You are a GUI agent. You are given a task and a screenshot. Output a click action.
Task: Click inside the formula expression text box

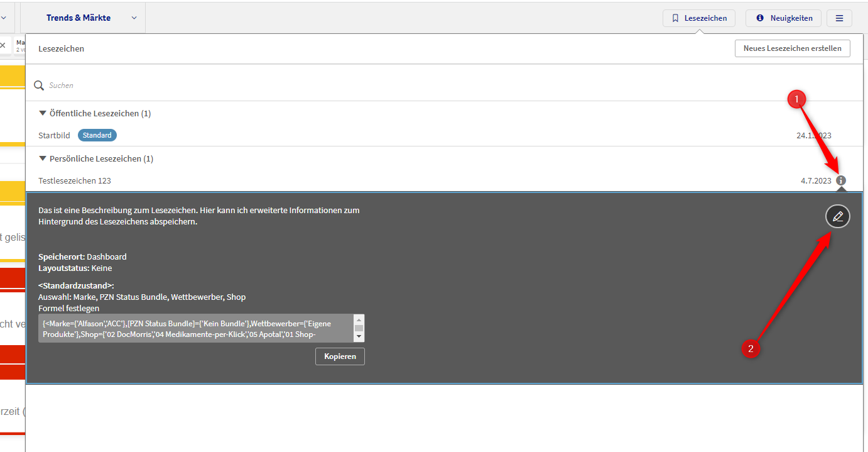coord(195,328)
